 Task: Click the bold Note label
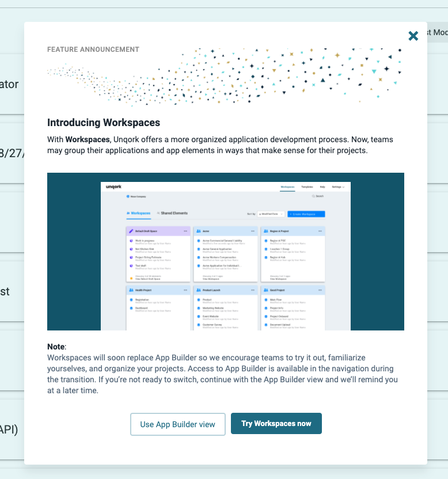[x=56, y=347]
